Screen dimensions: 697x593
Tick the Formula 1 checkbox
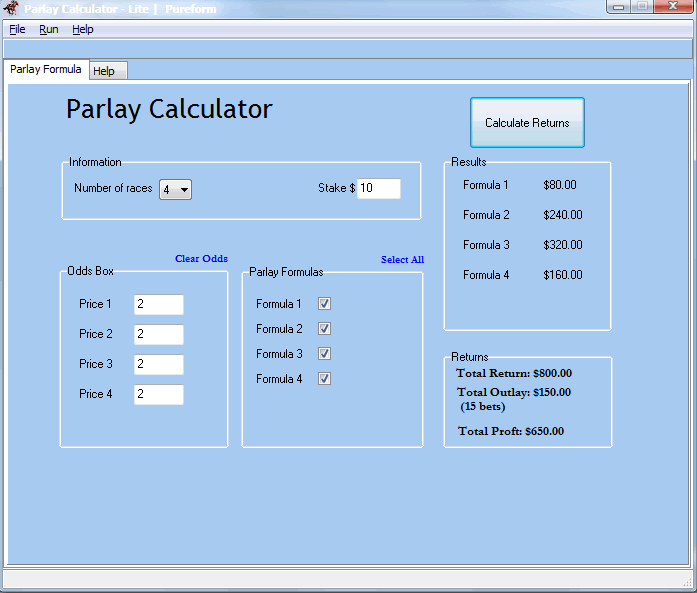coord(324,304)
